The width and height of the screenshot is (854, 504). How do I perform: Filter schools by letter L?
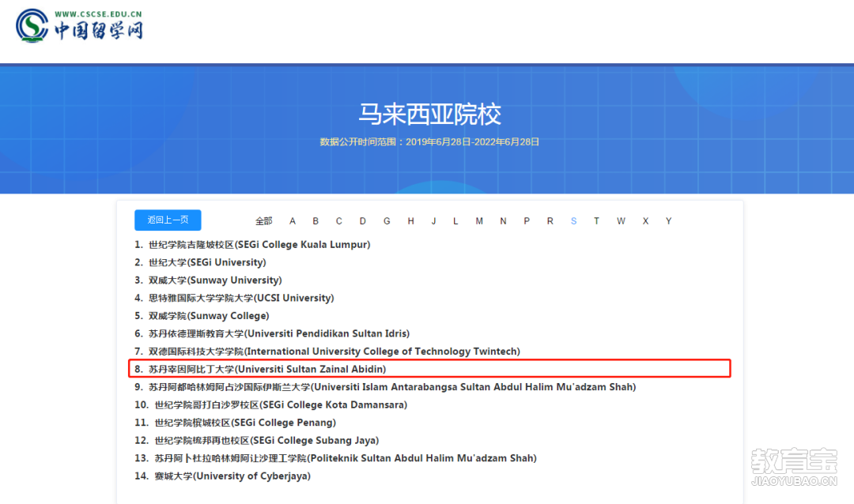455,221
